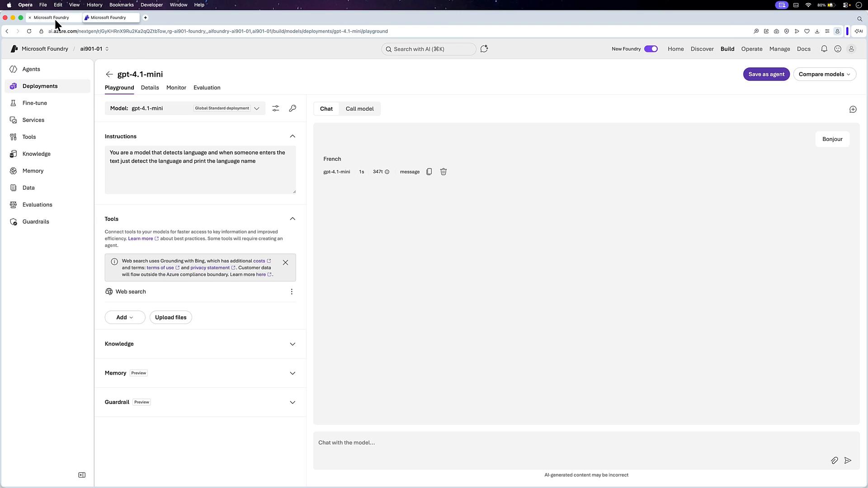Open model parameter settings sliders icon
This screenshot has width=868, height=488.
(275, 108)
